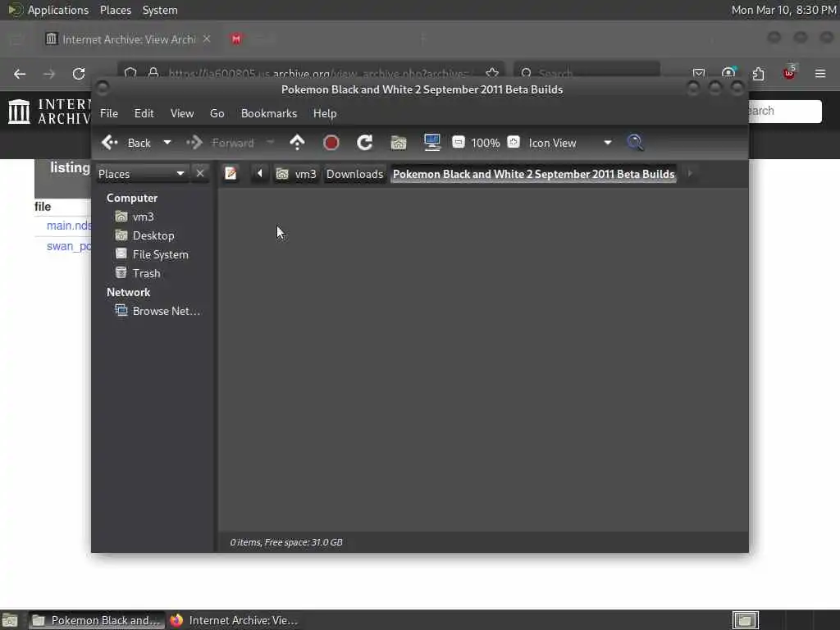
Task: Go to Downloads in the path bar
Action: coord(354,174)
